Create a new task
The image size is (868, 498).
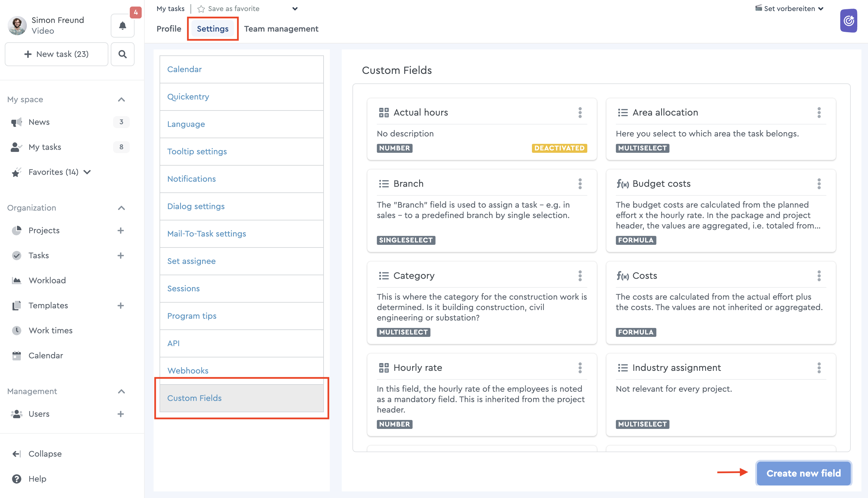[x=56, y=54]
